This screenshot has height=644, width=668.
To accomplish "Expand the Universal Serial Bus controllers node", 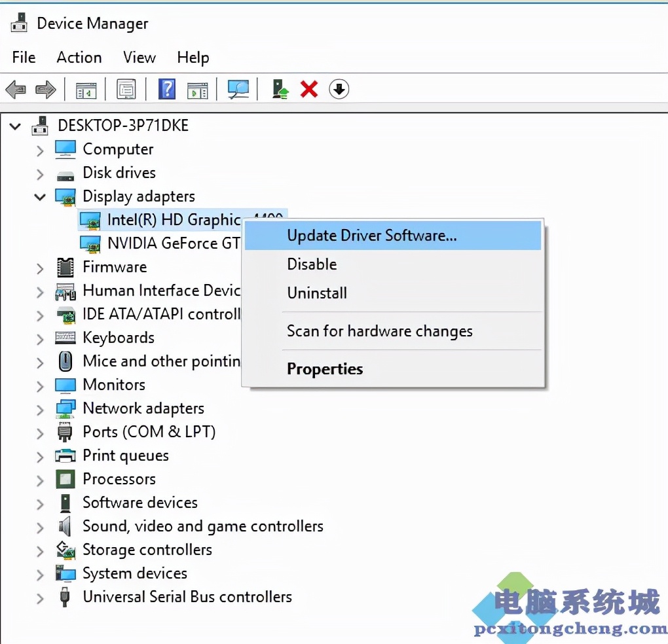I will (x=39, y=597).
